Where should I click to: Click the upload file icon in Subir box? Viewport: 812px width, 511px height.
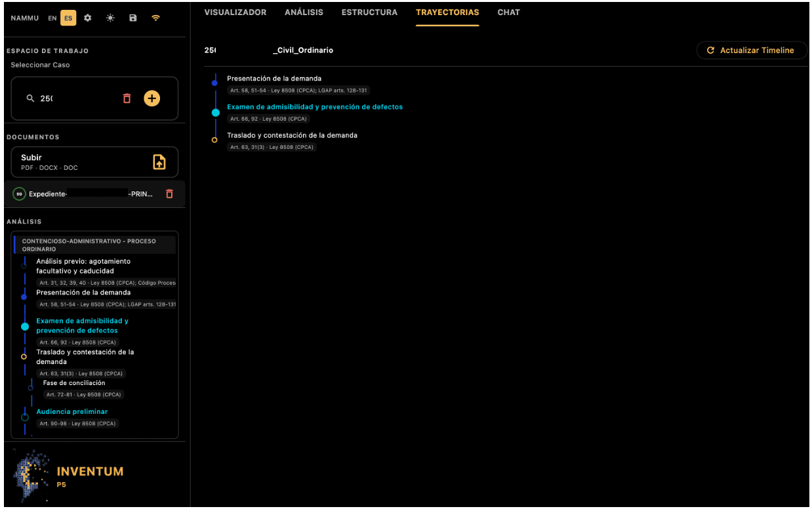[159, 162]
